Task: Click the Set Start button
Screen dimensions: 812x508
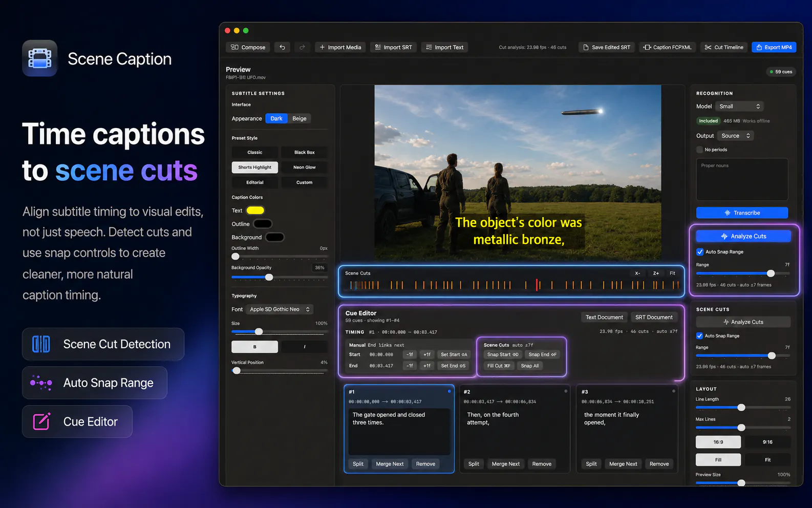Action: [454, 354]
